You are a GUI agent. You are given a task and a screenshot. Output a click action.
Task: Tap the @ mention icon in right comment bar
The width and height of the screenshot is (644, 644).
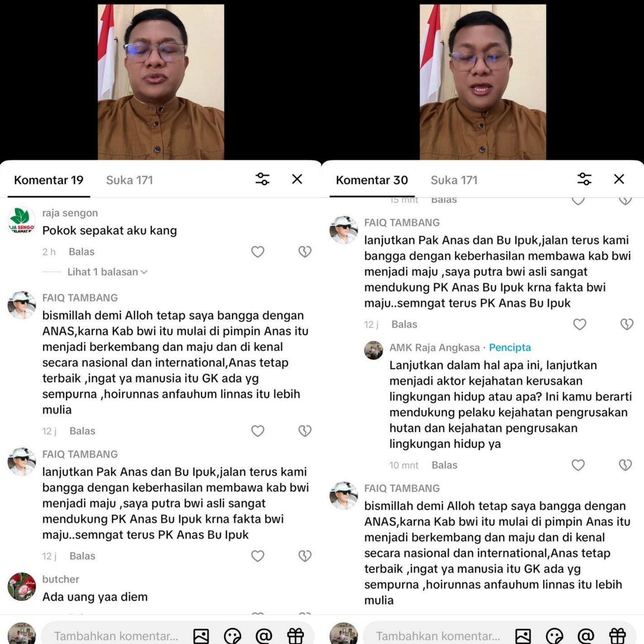(586, 636)
